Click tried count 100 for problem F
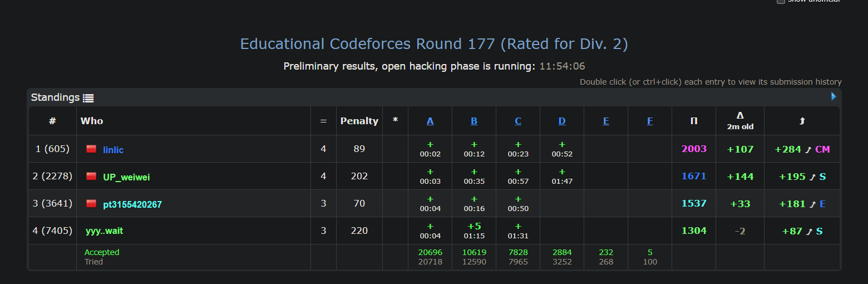This screenshot has width=868, height=284. tap(650, 262)
